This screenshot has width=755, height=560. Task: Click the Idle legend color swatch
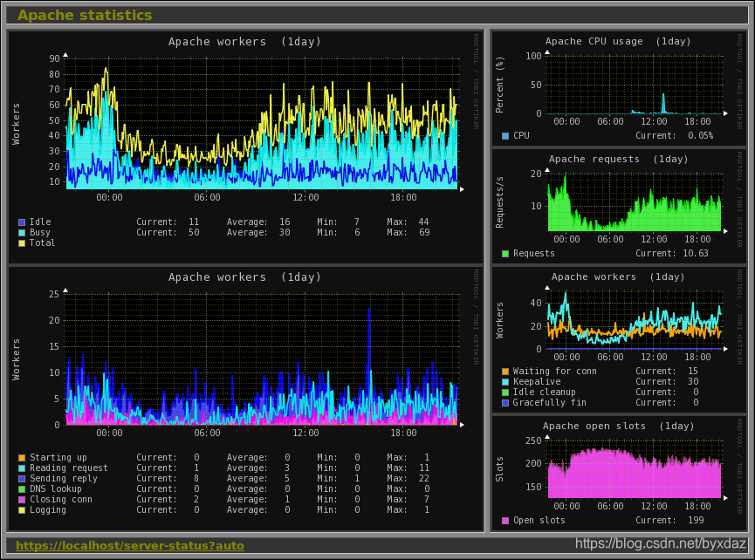(22, 222)
